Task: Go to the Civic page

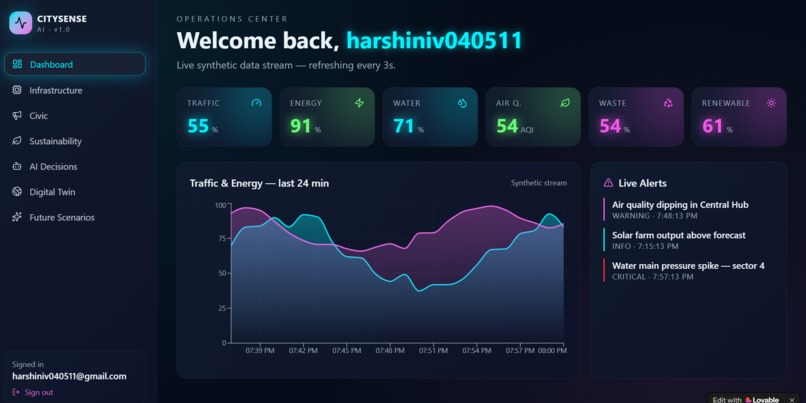Action: click(75, 116)
